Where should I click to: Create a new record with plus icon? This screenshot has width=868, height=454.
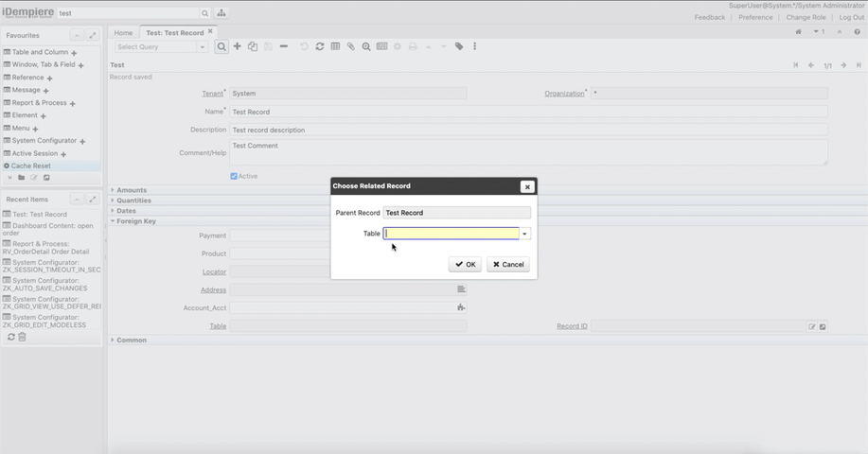(238, 46)
